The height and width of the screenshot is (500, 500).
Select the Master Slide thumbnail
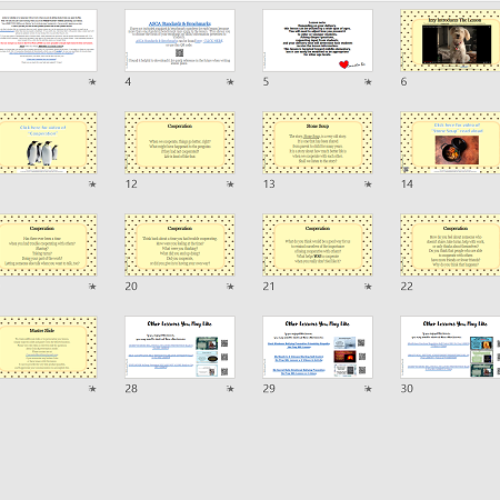click(x=48, y=347)
